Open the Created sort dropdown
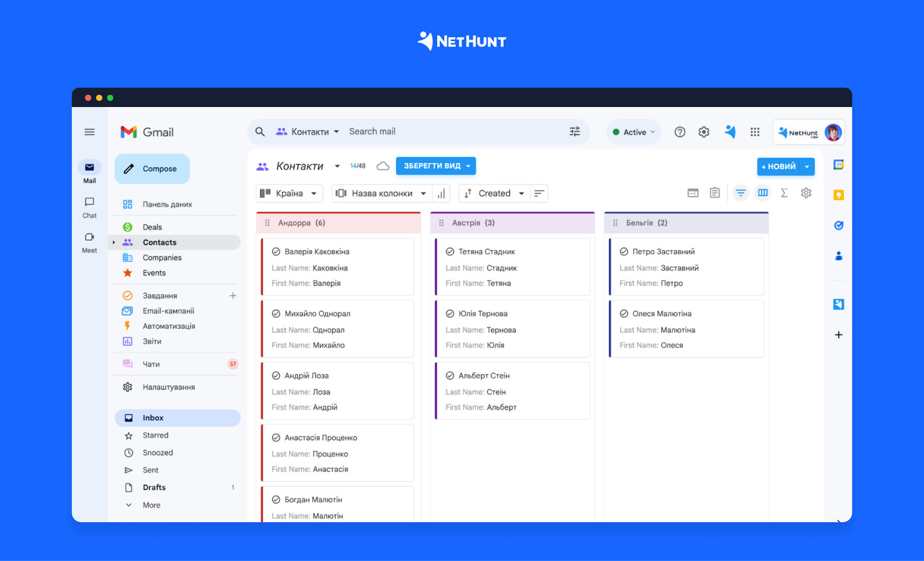 click(x=495, y=194)
